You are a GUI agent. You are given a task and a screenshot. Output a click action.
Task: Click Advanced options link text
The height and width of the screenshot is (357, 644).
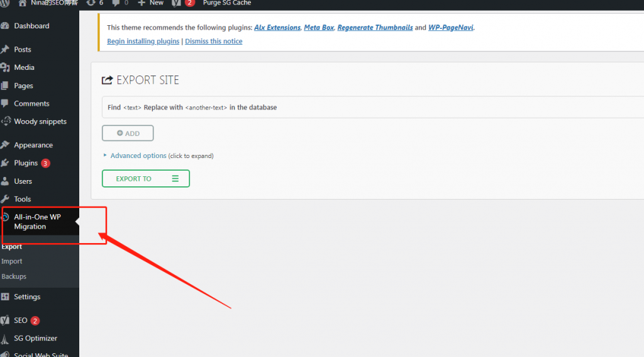click(138, 156)
